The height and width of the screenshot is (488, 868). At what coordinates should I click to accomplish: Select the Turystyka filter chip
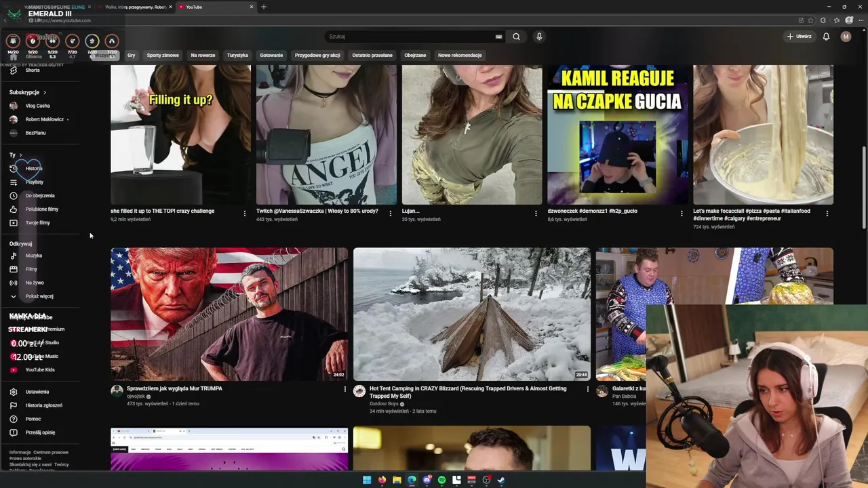(237, 55)
